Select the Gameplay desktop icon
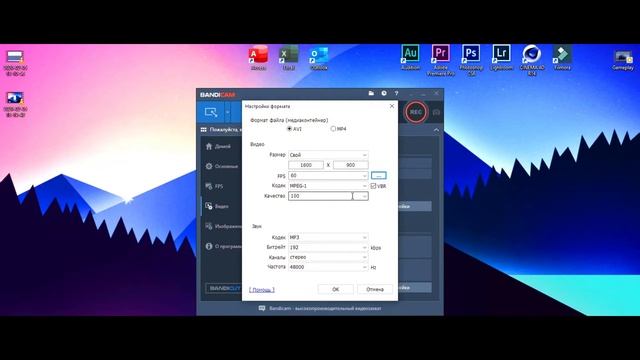This screenshot has height=360, width=640. 623,60
